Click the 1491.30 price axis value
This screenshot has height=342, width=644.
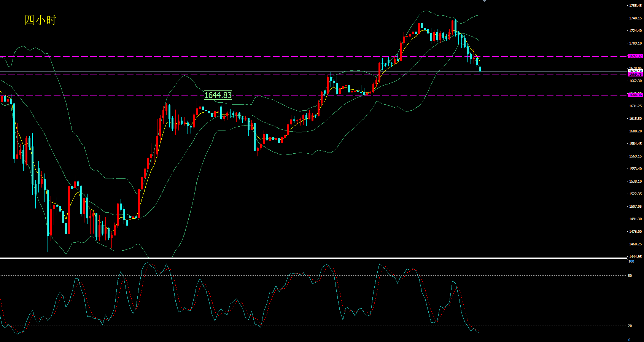tap(635, 219)
